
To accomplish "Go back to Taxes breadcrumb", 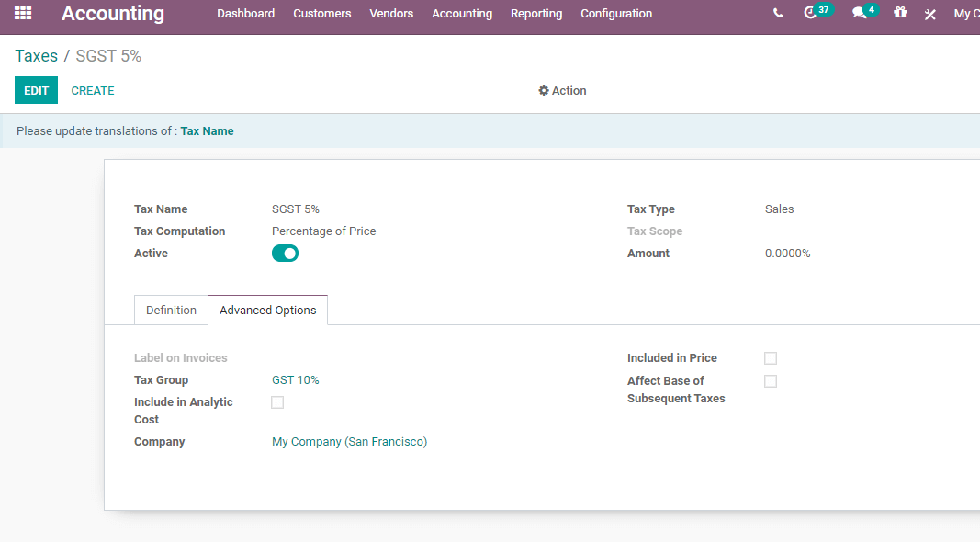I will point(36,56).
